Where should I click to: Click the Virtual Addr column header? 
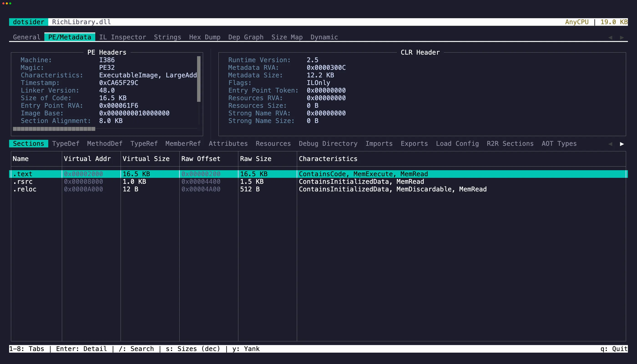[87, 159]
